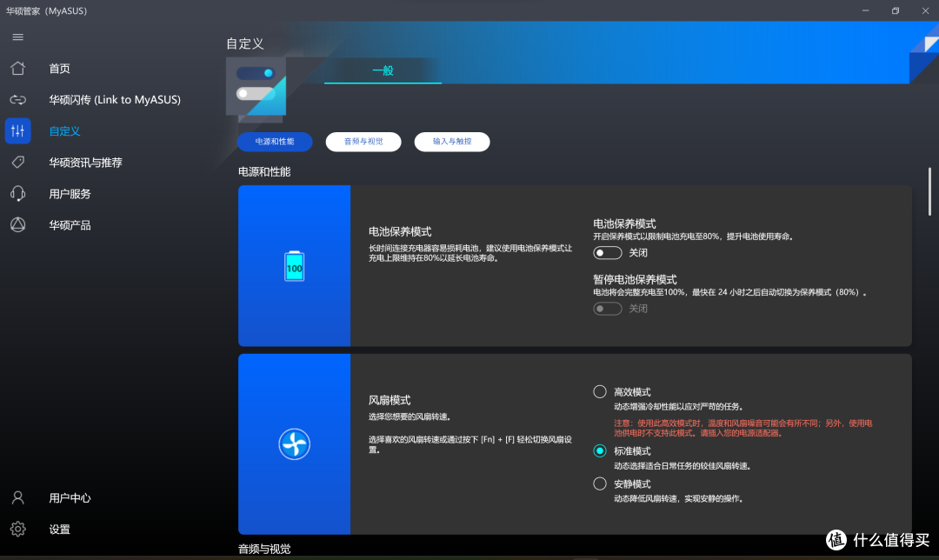Open the hamburger menu icon
Screen dimensions: 939x560
(x=18, y=37)
